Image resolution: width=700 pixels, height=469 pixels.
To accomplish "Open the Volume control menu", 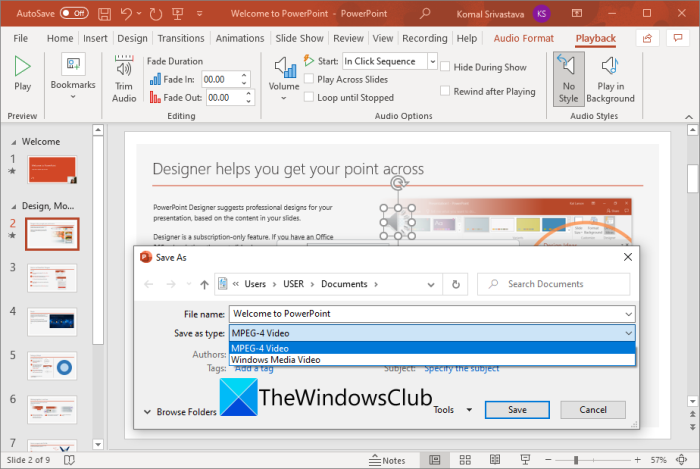I will 284,79.
